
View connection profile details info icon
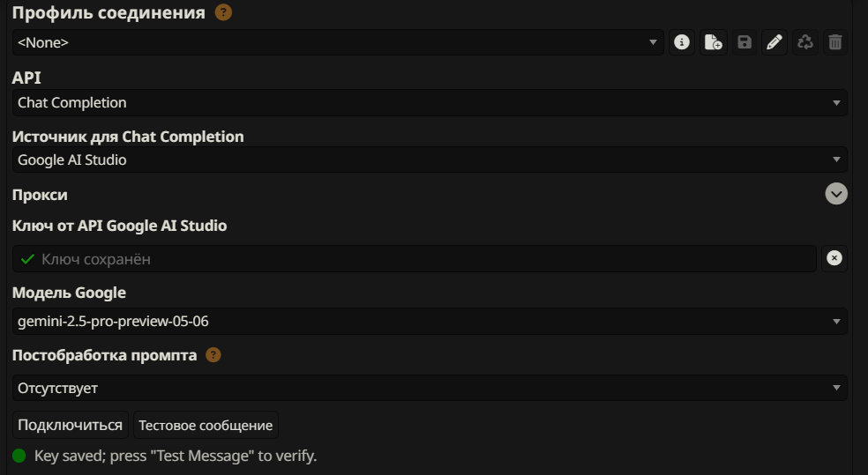click(x=681, y=42)
